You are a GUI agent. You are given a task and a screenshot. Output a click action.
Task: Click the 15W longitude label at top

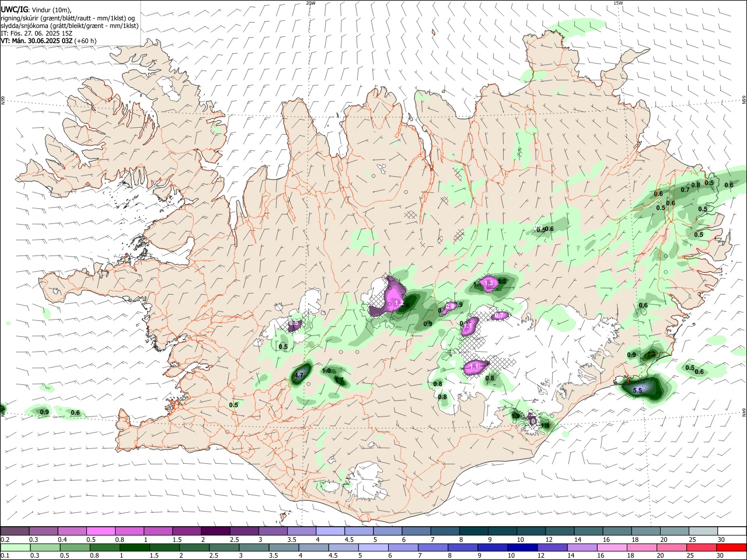tap(618, 3)
